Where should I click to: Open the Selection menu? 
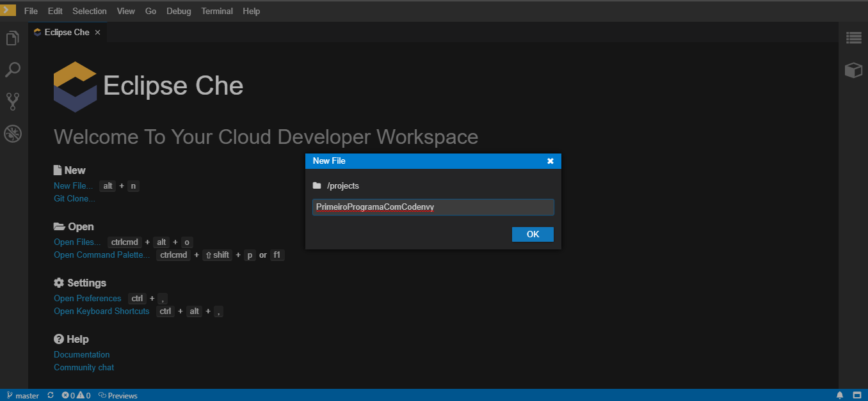click(x=90, y=11)
